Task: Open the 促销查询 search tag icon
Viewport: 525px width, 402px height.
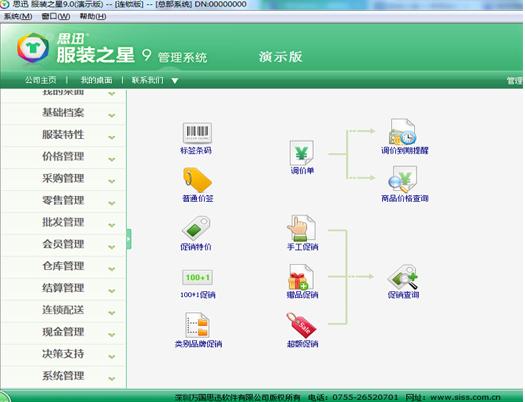Action: click(403, 277)
